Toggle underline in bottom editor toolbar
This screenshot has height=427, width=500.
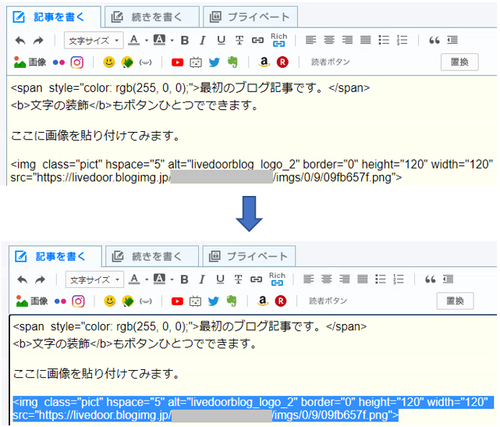[x=220, y=279]
